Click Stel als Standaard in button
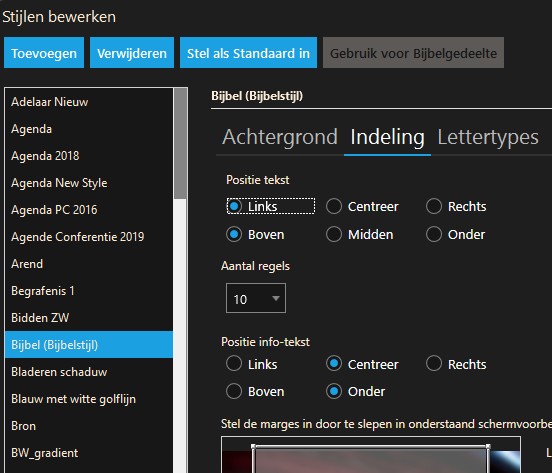This screenshot has height=473, width=552. tap(248, 53)
